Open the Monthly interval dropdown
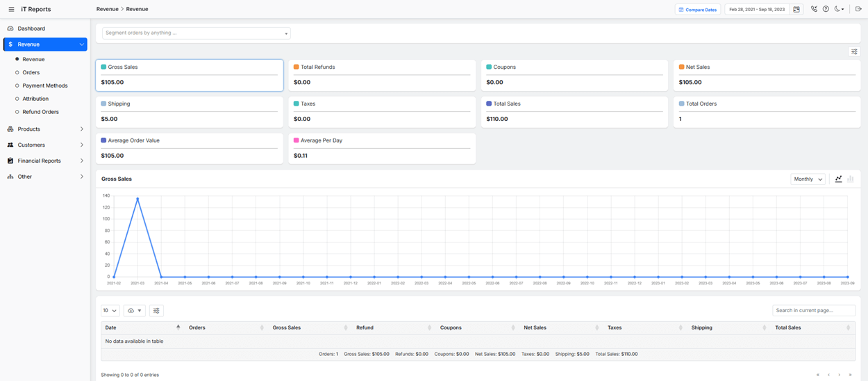Viewport: 868px width, 381px height. coord(808,179)
